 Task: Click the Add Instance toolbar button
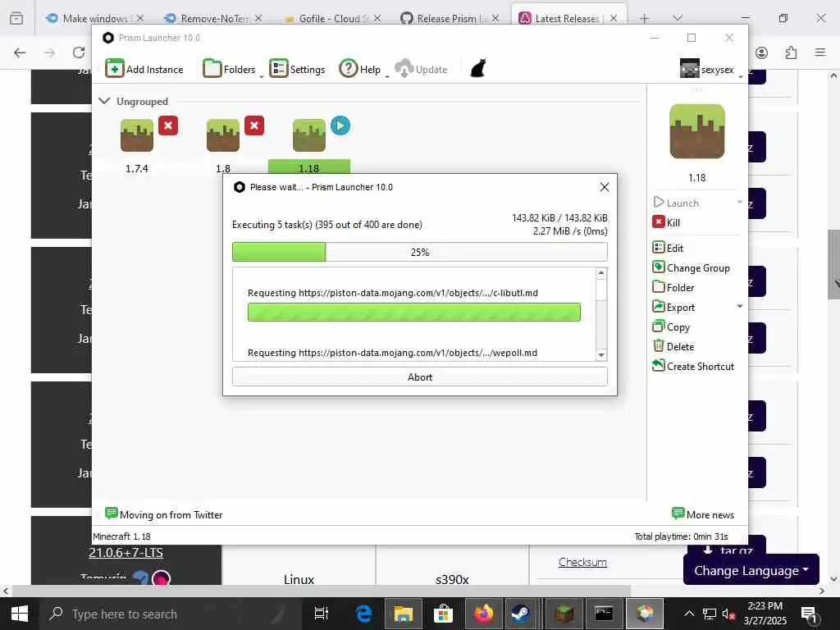(144, 69)
